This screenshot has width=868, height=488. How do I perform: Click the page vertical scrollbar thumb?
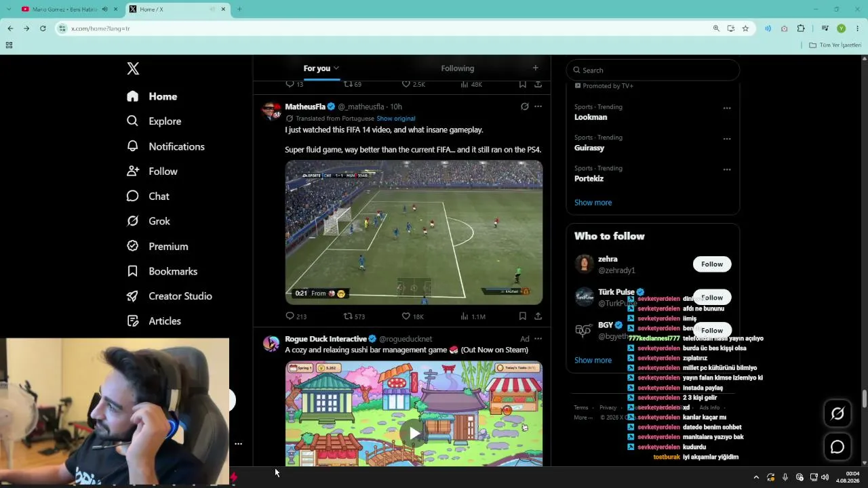(865, 399)
